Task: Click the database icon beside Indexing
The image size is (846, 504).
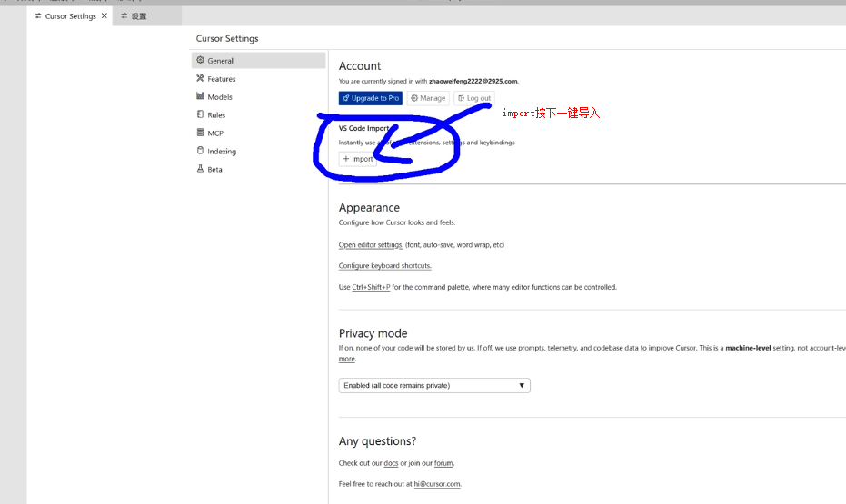Action: click(200, 151)
